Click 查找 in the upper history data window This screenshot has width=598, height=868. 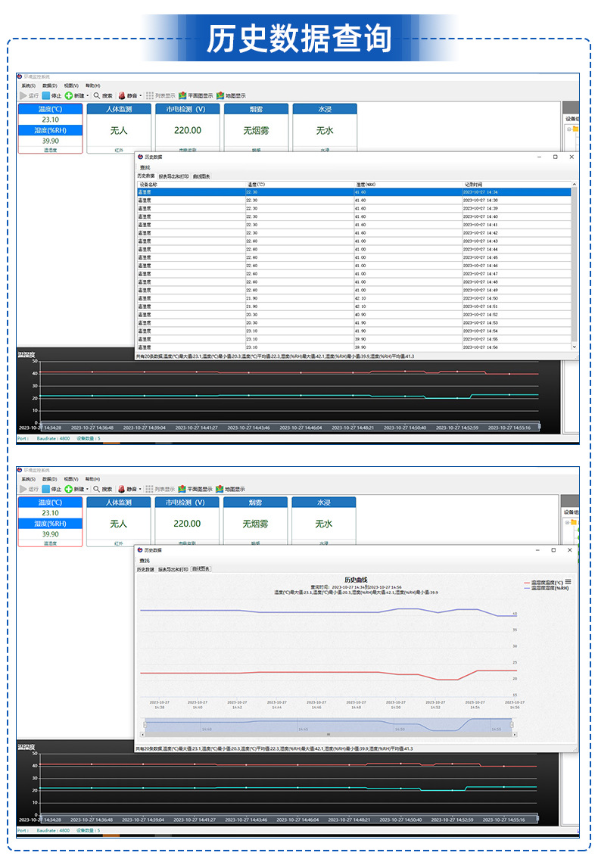click(145, 167)
